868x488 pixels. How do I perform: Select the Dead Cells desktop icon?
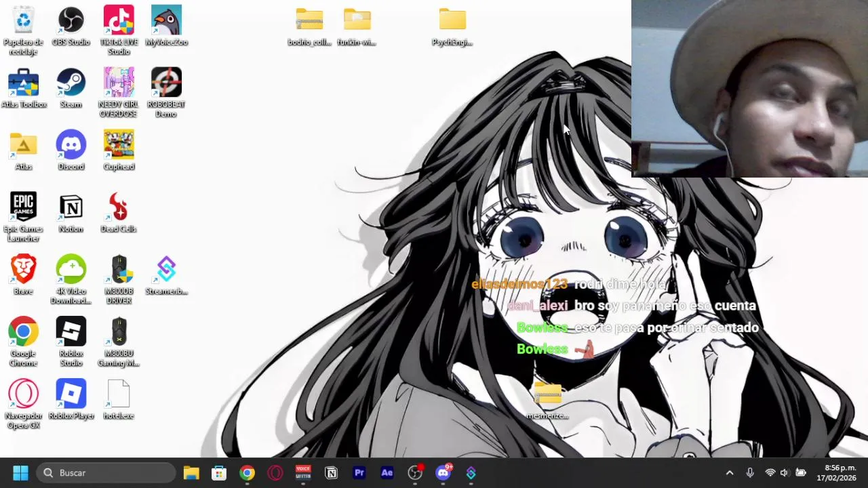pyautogui.click(x=119, y=213)
